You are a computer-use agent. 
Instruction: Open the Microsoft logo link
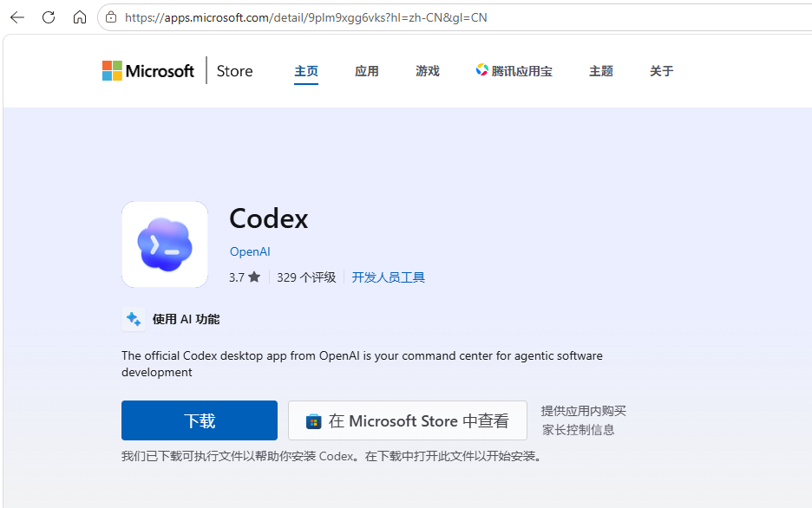coord(148,71)
